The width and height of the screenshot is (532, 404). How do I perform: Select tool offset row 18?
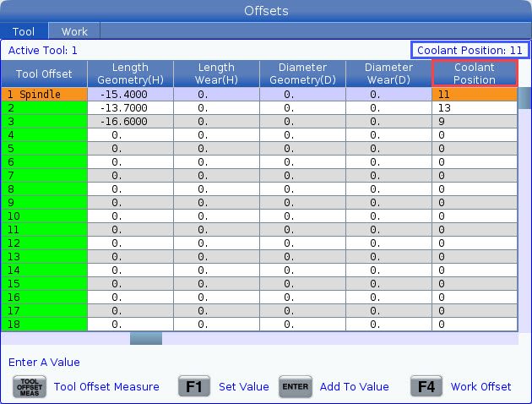point(44,324)
